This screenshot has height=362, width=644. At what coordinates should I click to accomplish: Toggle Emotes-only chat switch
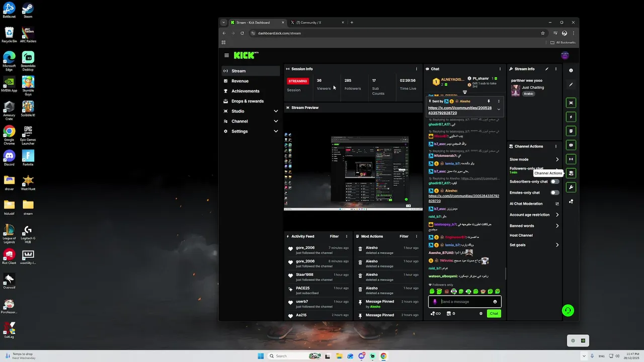(x=554, y=193)
